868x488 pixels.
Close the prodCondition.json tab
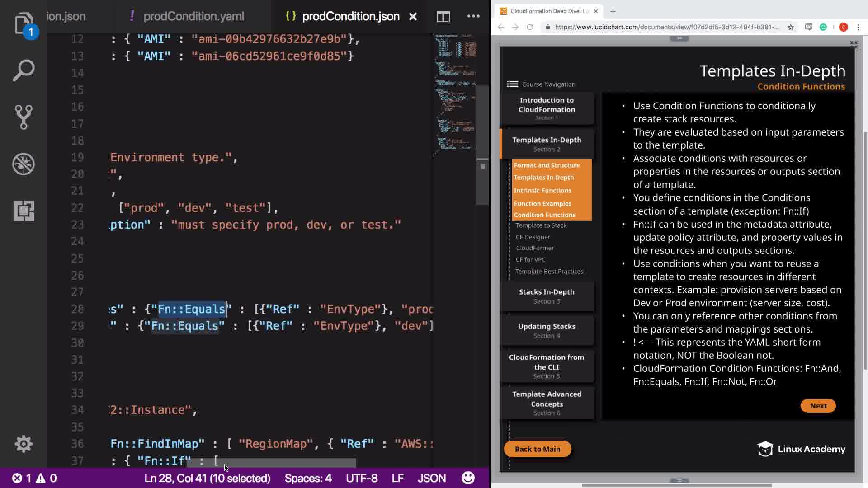[x=413, y=17]
